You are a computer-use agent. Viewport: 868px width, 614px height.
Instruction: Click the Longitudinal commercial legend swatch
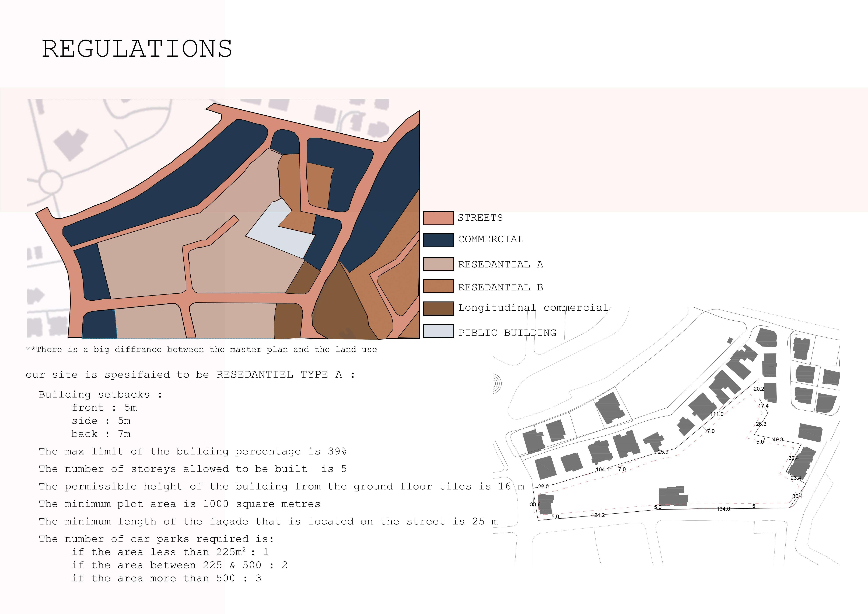(438, 308)
